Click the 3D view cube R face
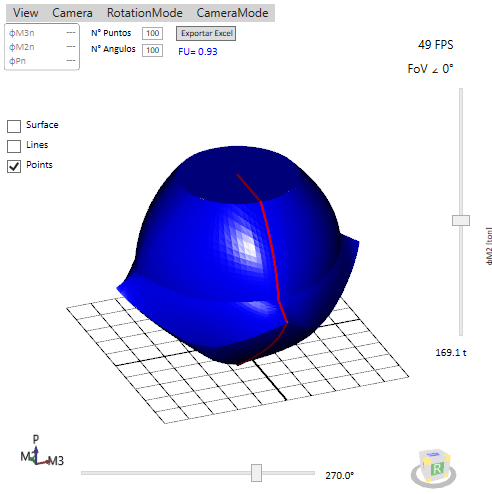The image size is (492, 494). (x=437, y=468)
